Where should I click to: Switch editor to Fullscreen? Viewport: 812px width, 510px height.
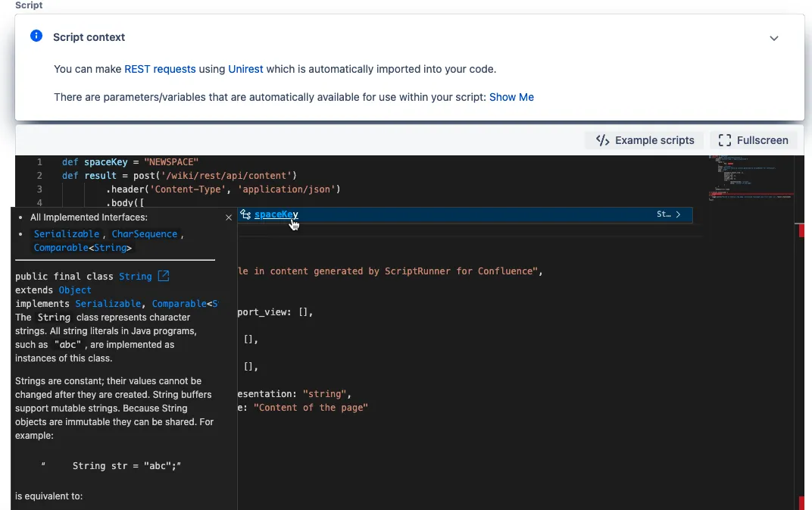[753, 140]
